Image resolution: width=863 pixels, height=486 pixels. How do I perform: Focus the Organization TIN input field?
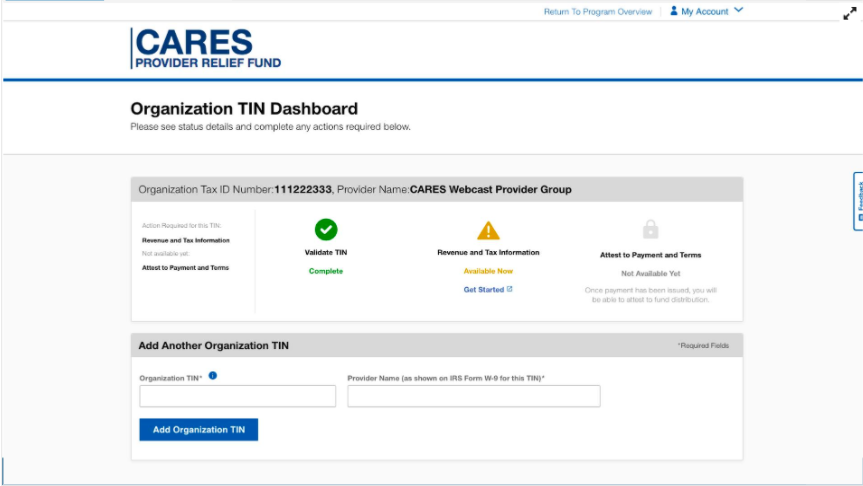[237, 396]
